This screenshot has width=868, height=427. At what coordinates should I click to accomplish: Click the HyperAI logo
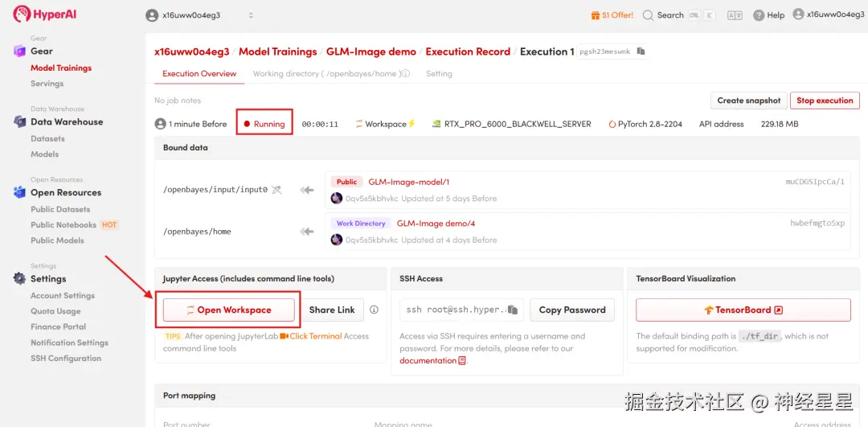(45, 14)
